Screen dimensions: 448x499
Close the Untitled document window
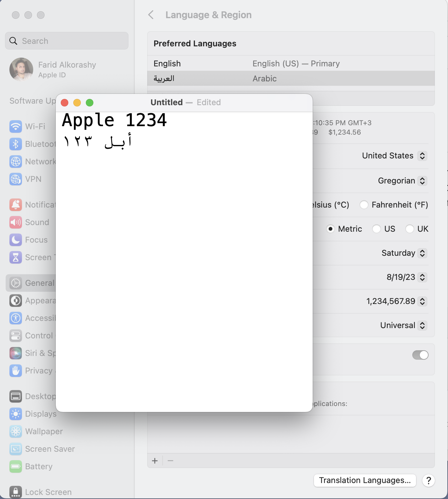click(x=65, y=103)
